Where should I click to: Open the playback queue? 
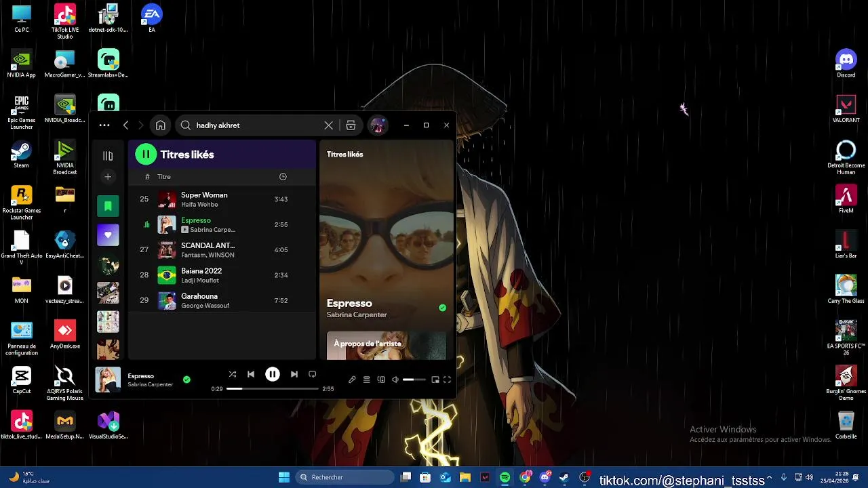pos(367,380)
